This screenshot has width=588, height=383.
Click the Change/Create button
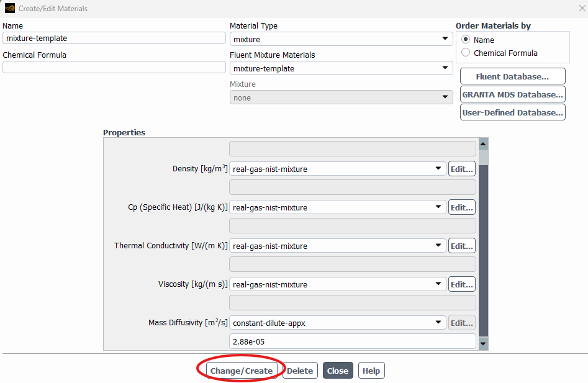point(242,371)
